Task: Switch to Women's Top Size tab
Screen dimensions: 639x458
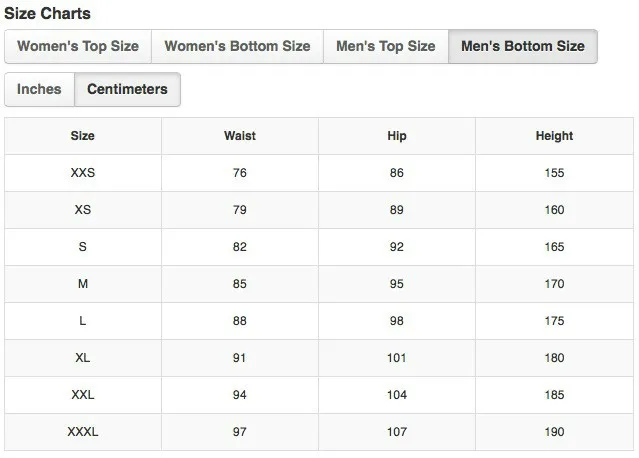Action: [78, 46]
